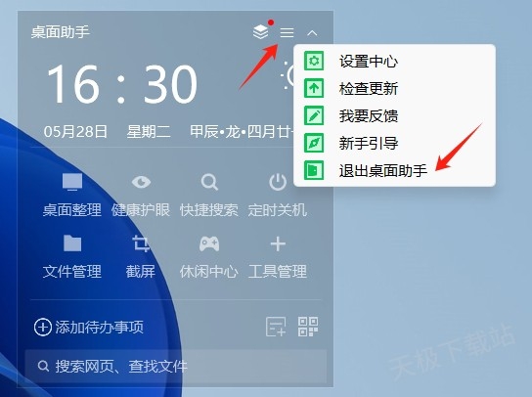Click the QR code icon
The image size is (532, 397).
tap(308, 327)
